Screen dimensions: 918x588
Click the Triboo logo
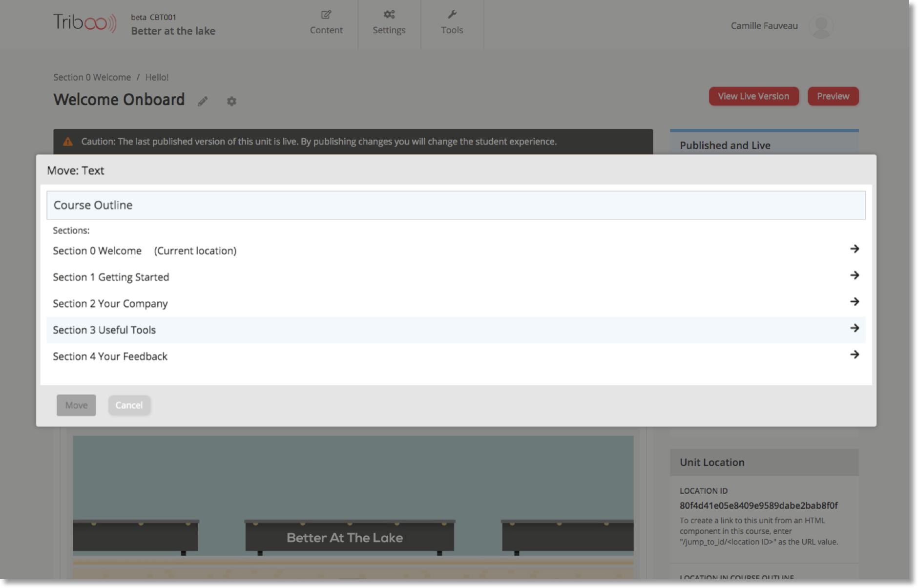(x=84, y=22)
